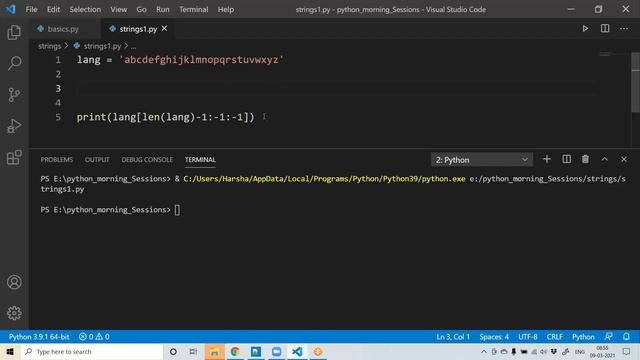The width and height of the screenshot is (640, 360).
Task: Switch to the PROBLEMS panel tab
Action: tap(57, 160)
